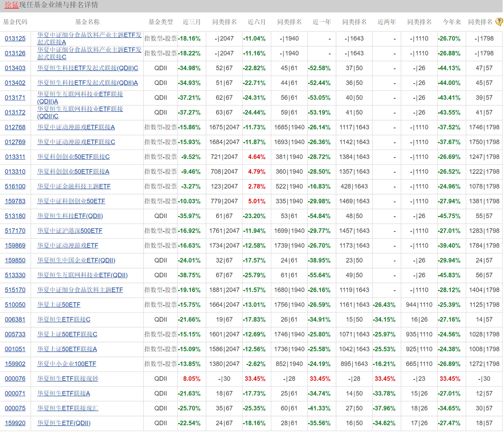Click fund code 006381
Viewport: 504px width, 432px height.
pos(15,319)
